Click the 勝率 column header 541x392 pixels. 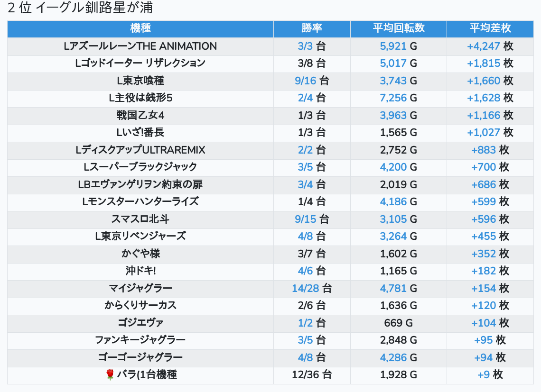(312, 28)
